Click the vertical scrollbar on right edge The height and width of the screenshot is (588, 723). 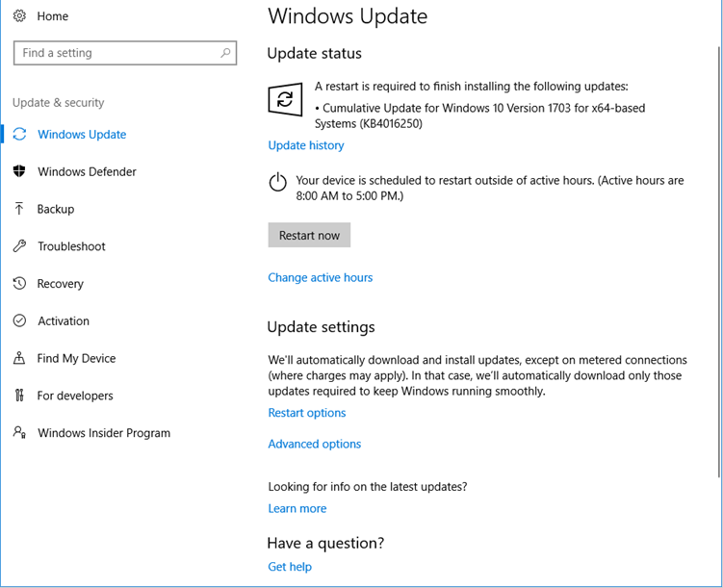(719, 262)
